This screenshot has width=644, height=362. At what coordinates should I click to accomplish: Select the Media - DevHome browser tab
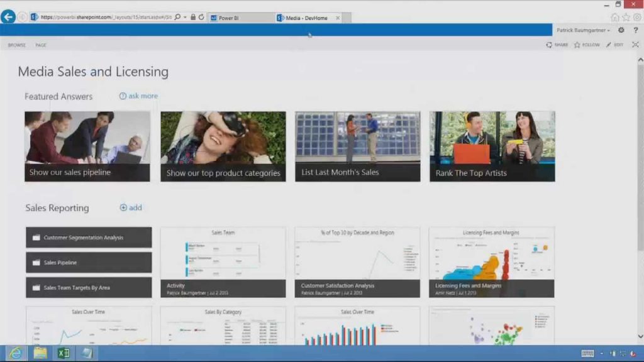tap(305, 18)
